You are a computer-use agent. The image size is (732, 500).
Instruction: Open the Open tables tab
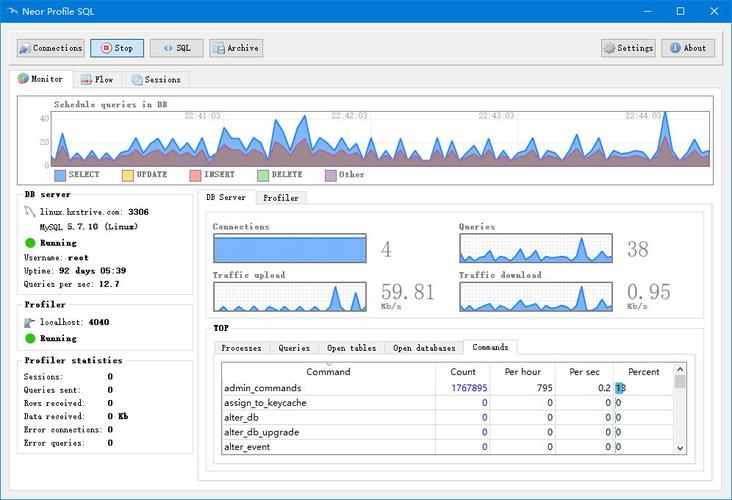tap(352, 348)
